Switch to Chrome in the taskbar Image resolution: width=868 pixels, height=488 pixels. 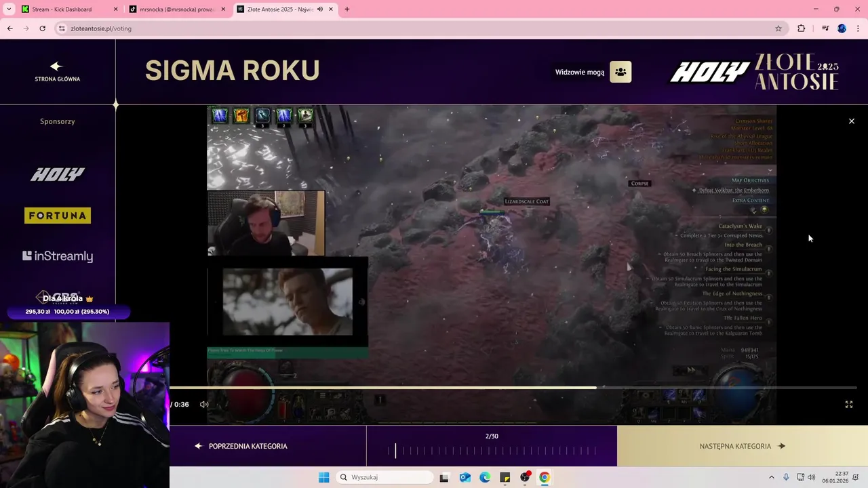pos(545,477)
